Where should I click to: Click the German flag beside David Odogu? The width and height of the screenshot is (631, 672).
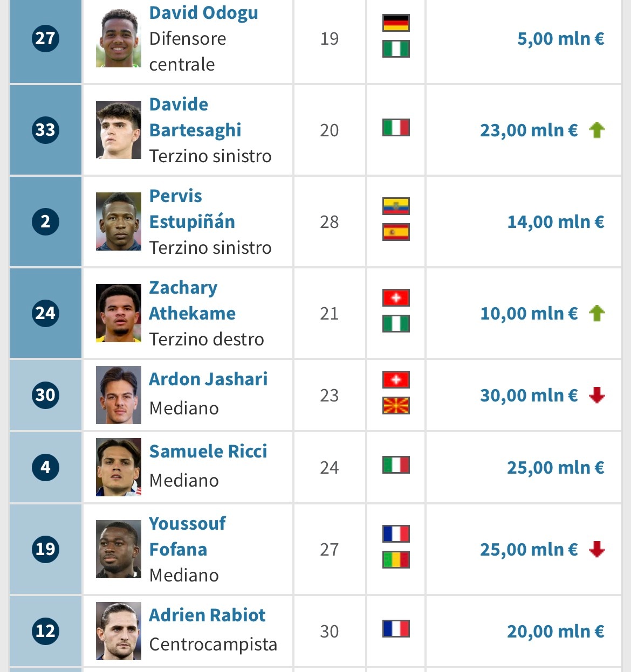coord(396,23)
